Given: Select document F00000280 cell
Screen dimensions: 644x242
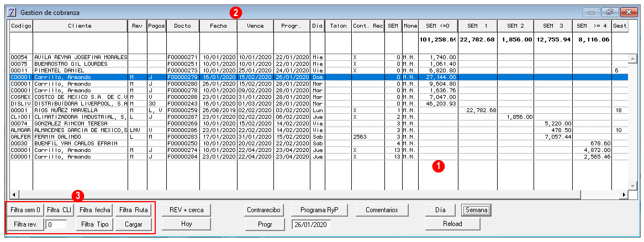Looking at the screenshot, I should click(183, 83).
